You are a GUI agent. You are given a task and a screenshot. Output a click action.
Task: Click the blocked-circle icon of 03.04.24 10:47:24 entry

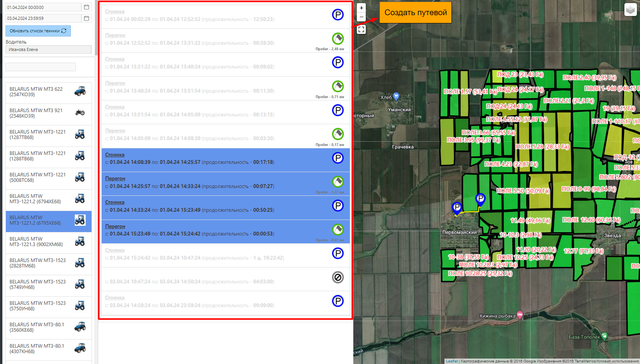(338, 277)
